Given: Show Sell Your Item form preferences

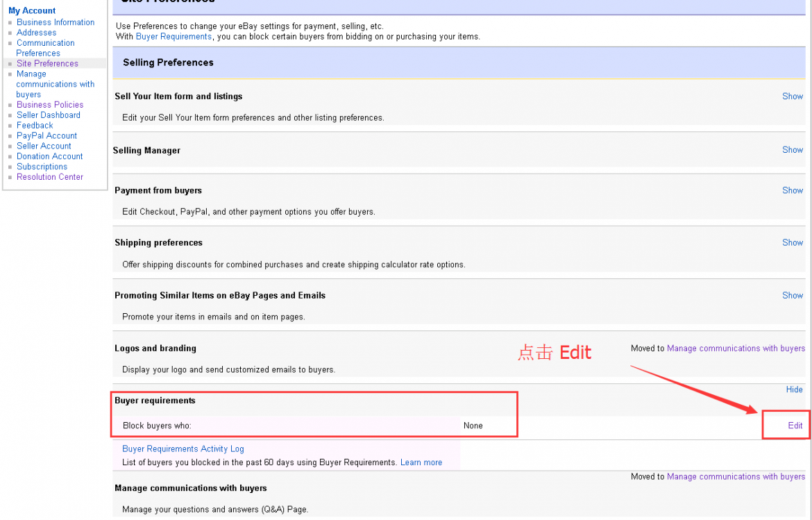Looking at the screenshot, I should (792, 97).
